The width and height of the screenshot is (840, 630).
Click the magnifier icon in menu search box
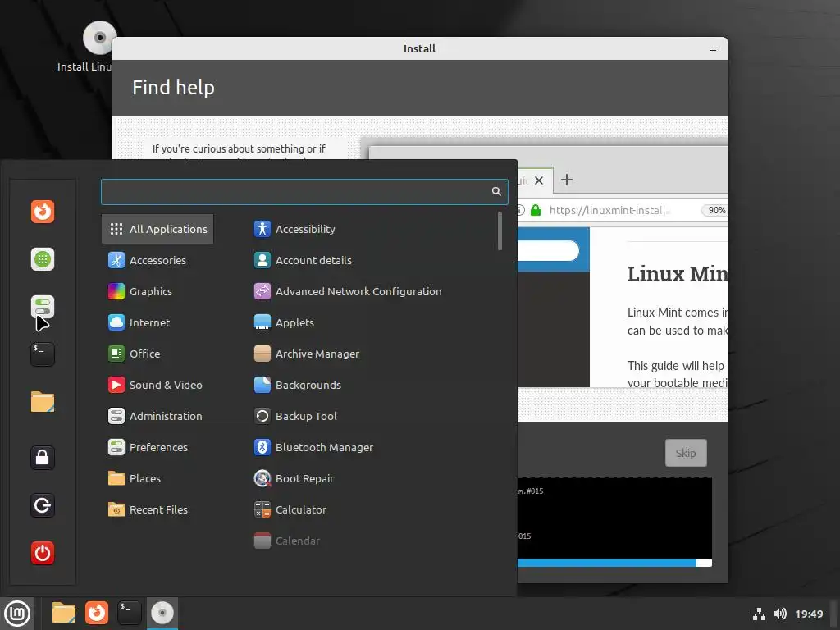pos(496,191)
